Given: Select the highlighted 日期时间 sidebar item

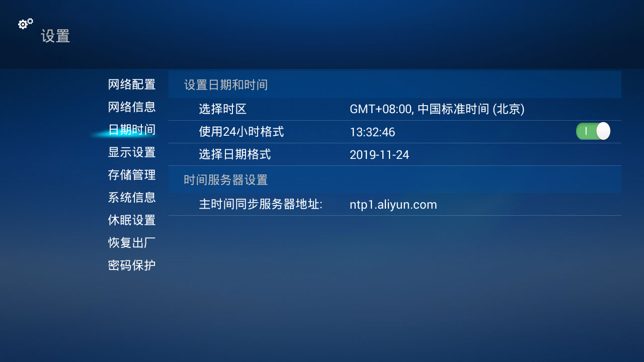Looking at the screenshot, I should tap(132, 130).
